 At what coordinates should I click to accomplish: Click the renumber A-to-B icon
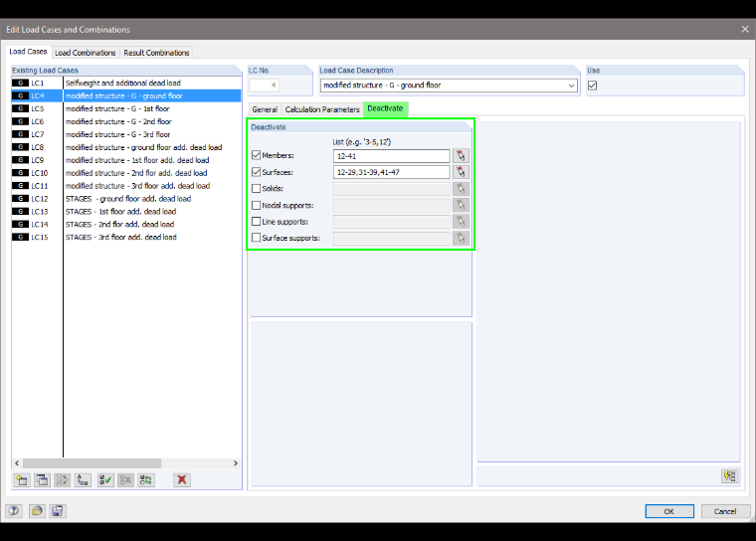point(83,479)
